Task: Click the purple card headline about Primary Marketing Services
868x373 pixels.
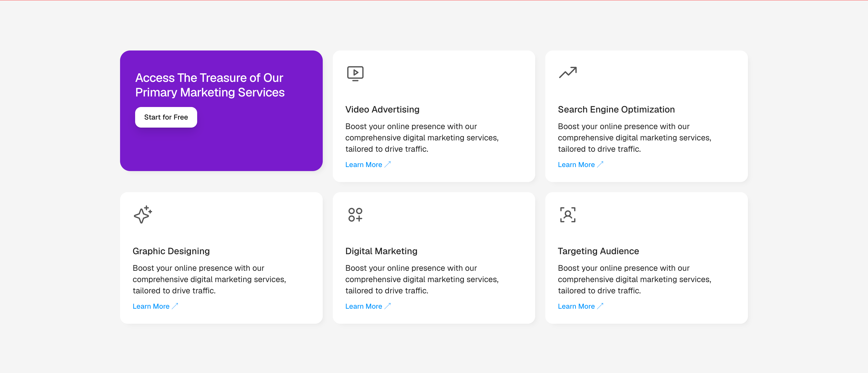Action: (210, 85)
